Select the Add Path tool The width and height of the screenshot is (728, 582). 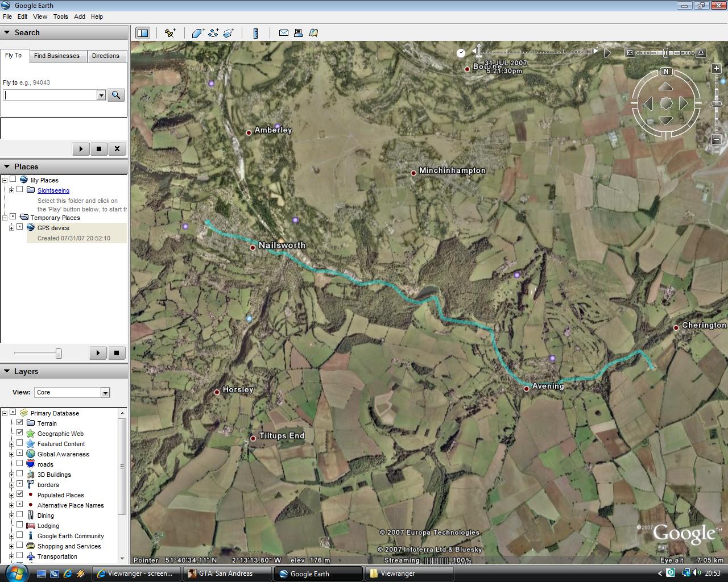click(213, 33)
